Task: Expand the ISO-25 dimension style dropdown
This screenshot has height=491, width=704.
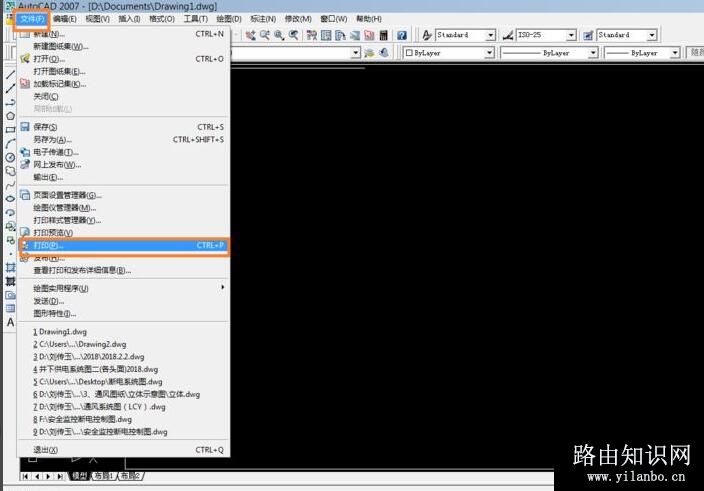Action: click(x=571, y=35)
